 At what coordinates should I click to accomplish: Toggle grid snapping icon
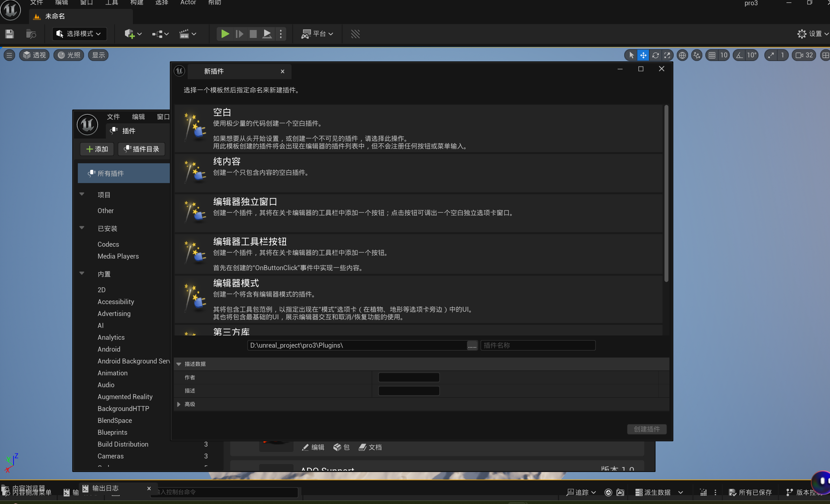[x=712, y=55]
